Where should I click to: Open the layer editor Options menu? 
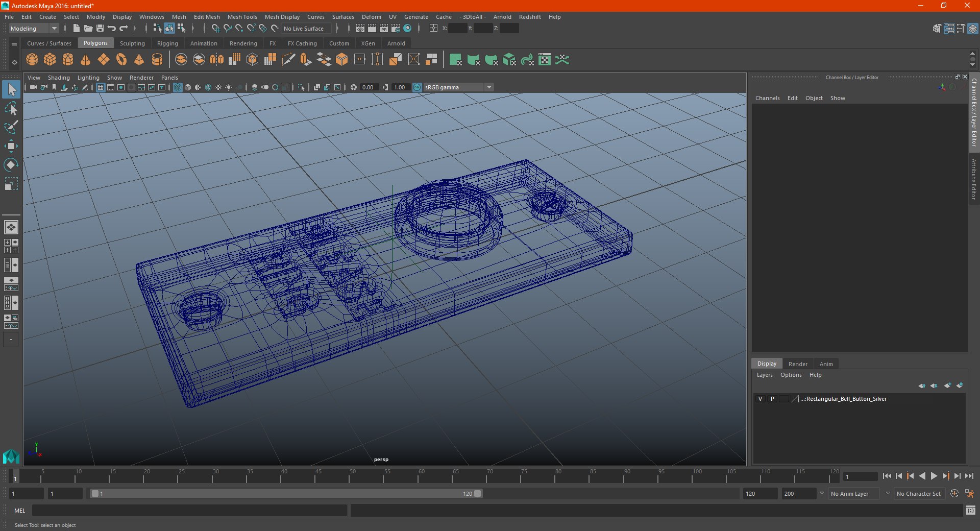point(791,375)
